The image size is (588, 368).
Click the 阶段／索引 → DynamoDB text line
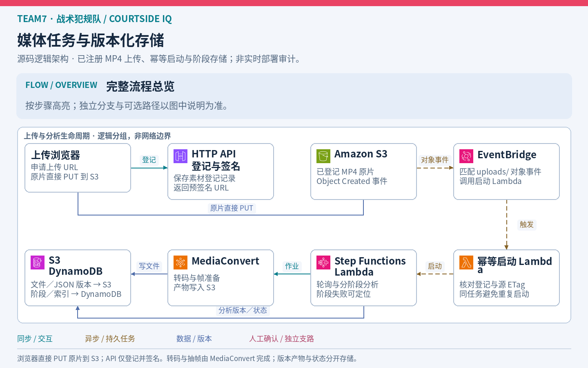[76, 294]
